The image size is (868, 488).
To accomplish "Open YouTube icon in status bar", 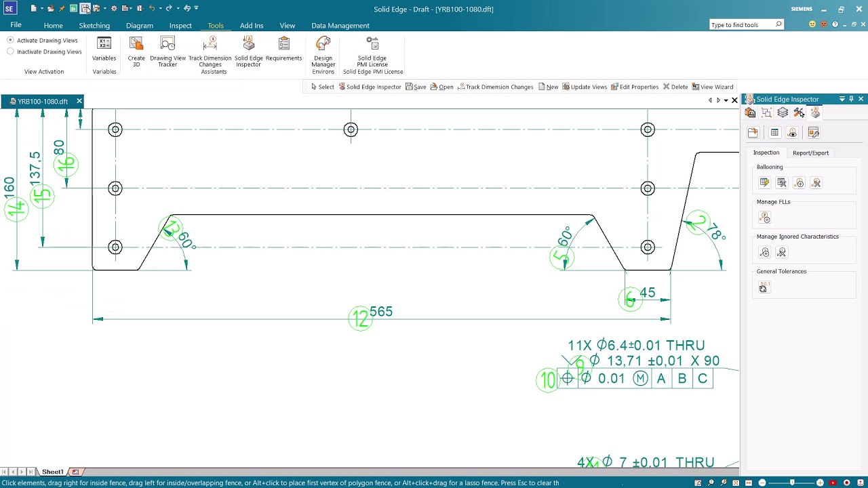I will [x=833, y=483].
